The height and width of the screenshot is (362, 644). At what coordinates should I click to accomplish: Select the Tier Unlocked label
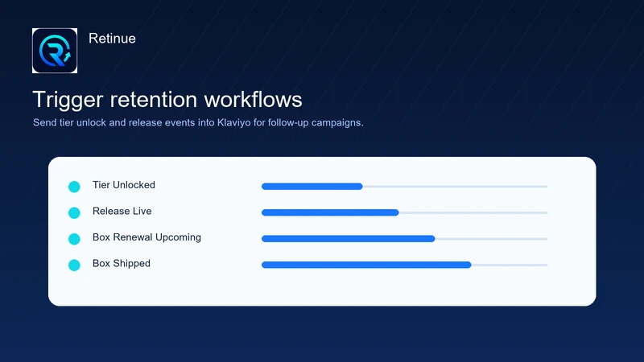124,185
